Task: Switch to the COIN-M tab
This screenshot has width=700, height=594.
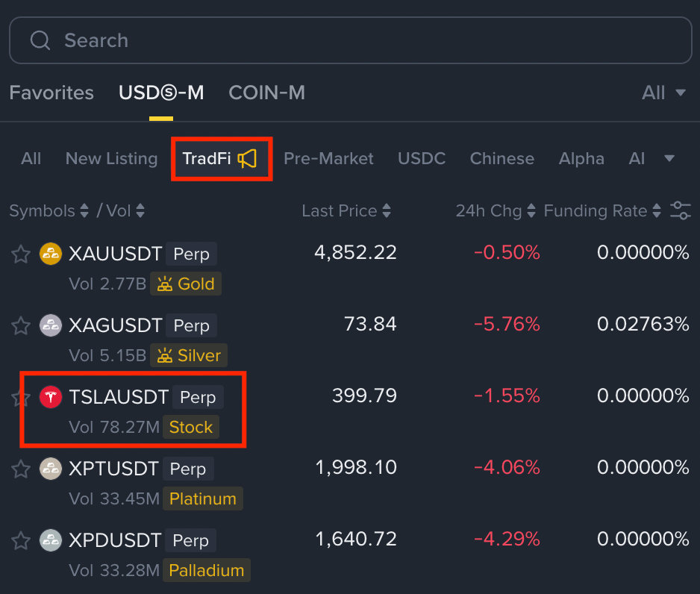Action: coord(266,93)
